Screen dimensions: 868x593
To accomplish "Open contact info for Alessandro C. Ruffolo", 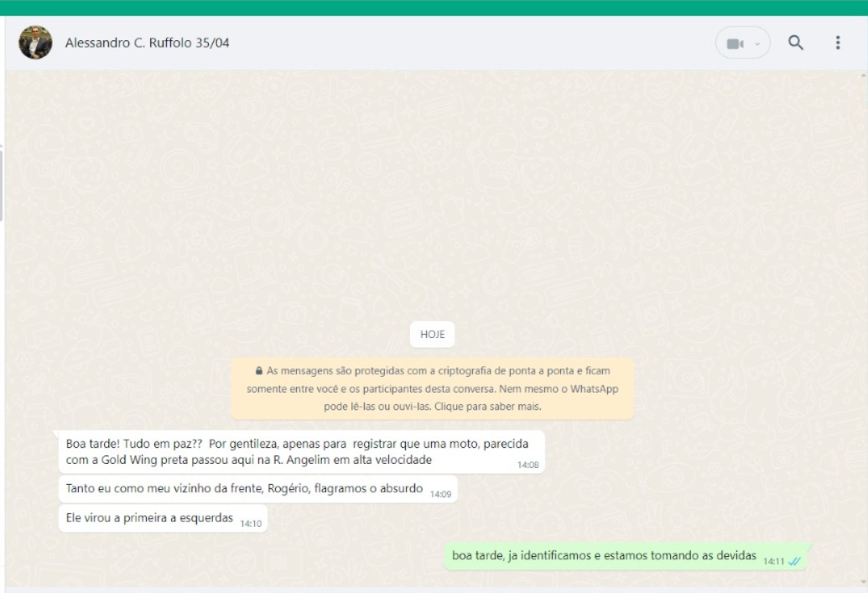I will coord(148,44).
